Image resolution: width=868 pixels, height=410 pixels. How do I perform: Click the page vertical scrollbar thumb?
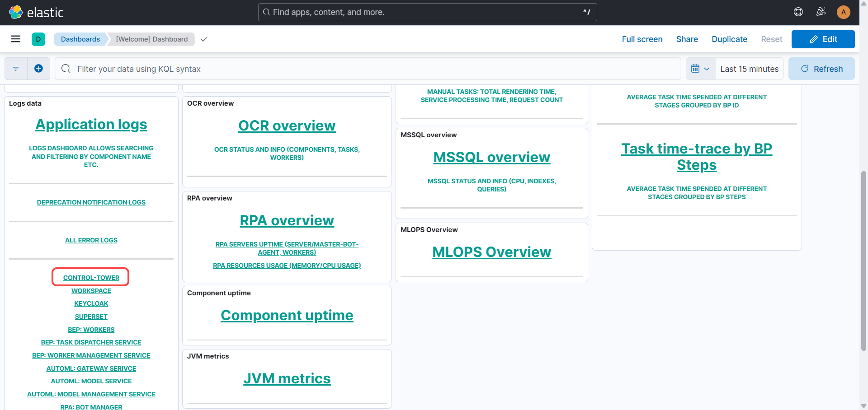[863, 261]
